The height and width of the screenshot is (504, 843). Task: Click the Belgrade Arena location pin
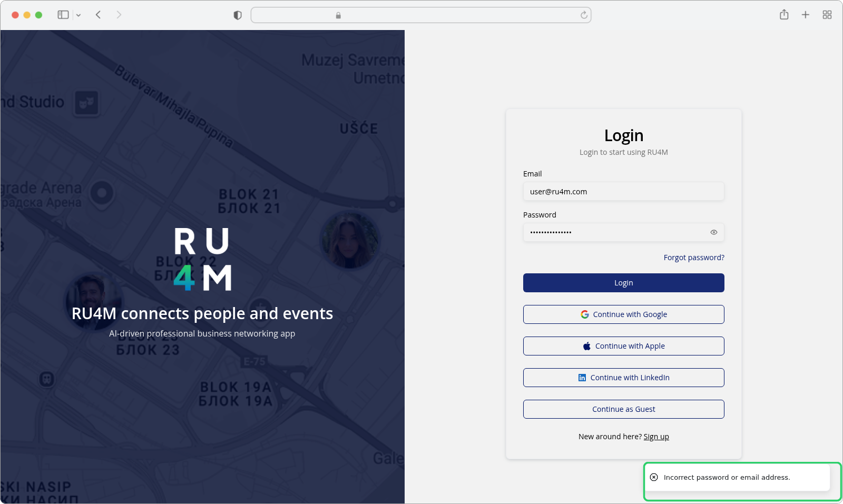pos(102,194)
